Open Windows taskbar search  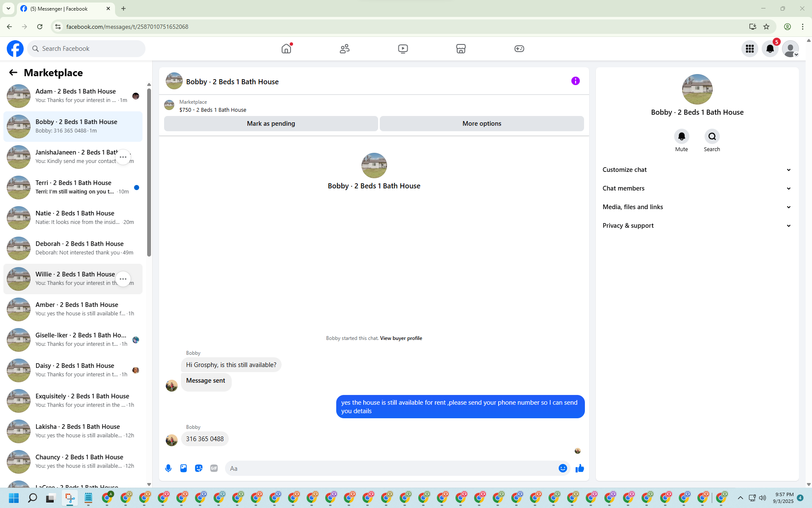32,498
